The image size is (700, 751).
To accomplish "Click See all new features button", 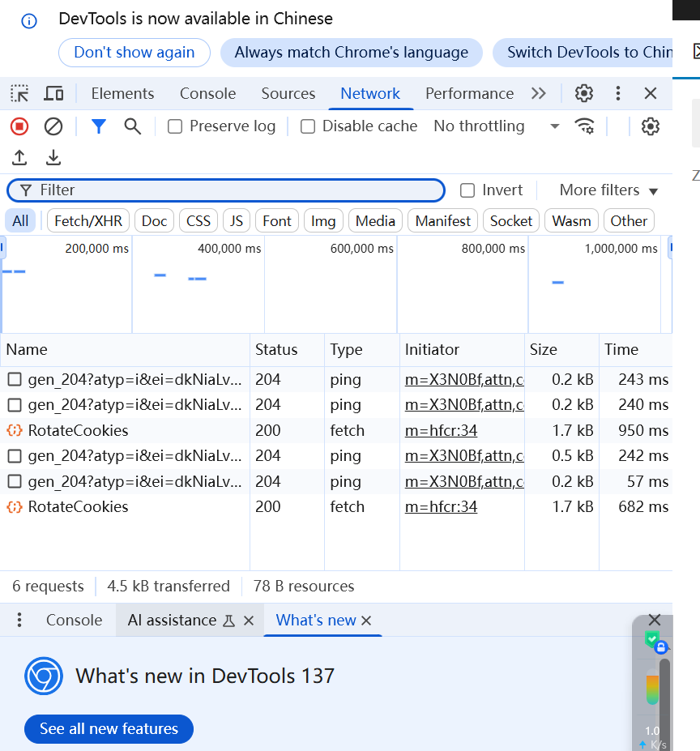I will click(109, 729).
